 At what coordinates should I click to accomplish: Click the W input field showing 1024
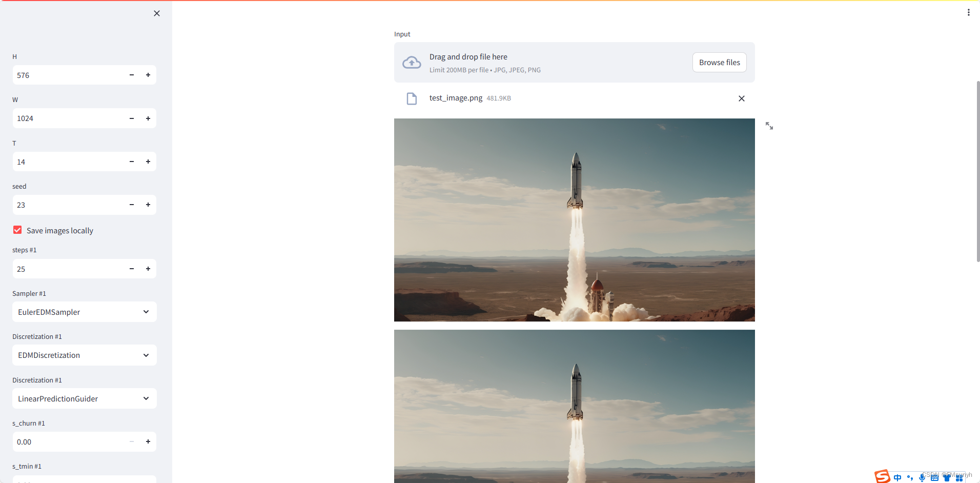(68, 118)
